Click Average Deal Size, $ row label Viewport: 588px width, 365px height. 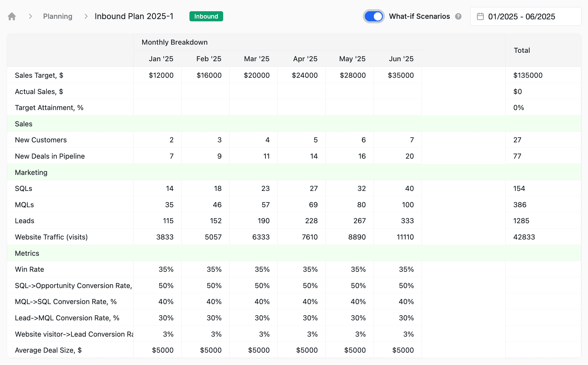pyautogui.click(x=48, y=350)
